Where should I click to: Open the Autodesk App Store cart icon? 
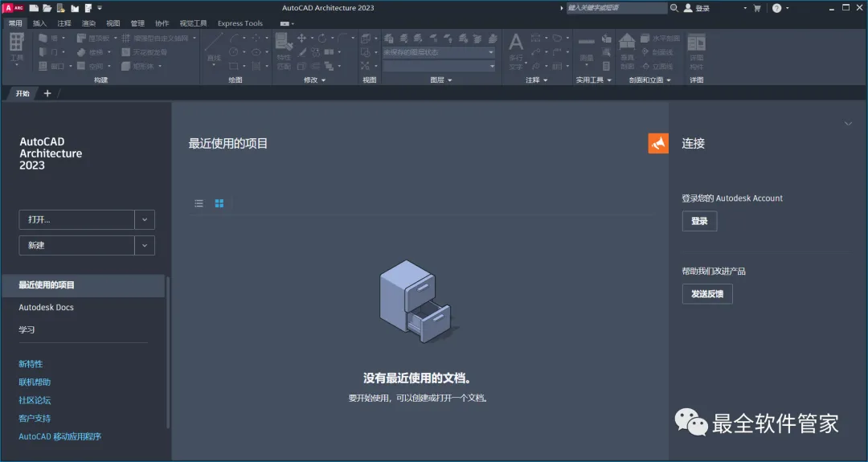point(757,8)
